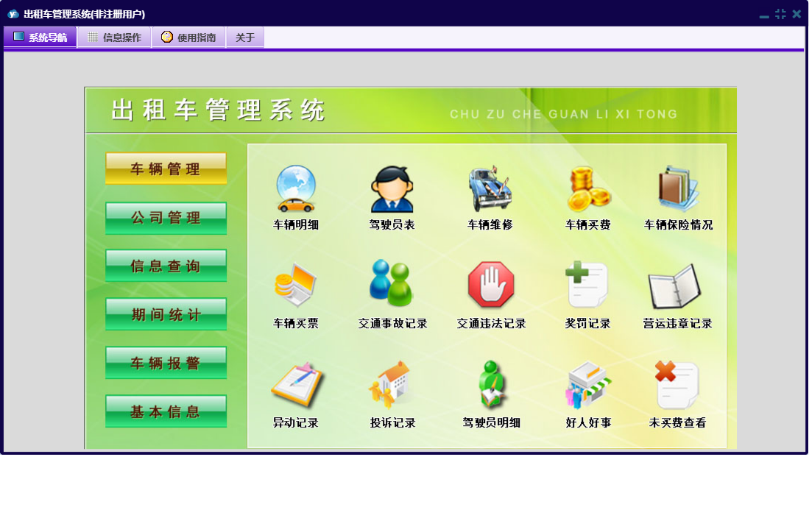809x532 pixels.
Task: Select the 车辆管理 sidebar button
Action: (166, 169)
